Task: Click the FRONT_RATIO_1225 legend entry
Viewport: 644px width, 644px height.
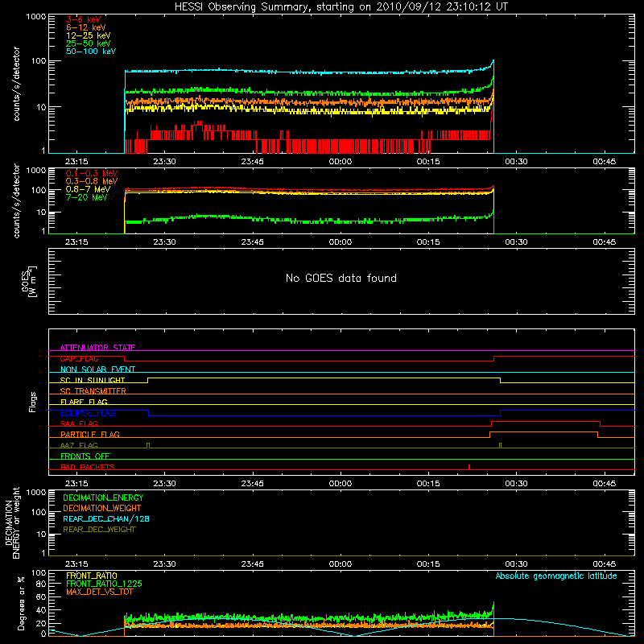Action: [x=105, y=584]
